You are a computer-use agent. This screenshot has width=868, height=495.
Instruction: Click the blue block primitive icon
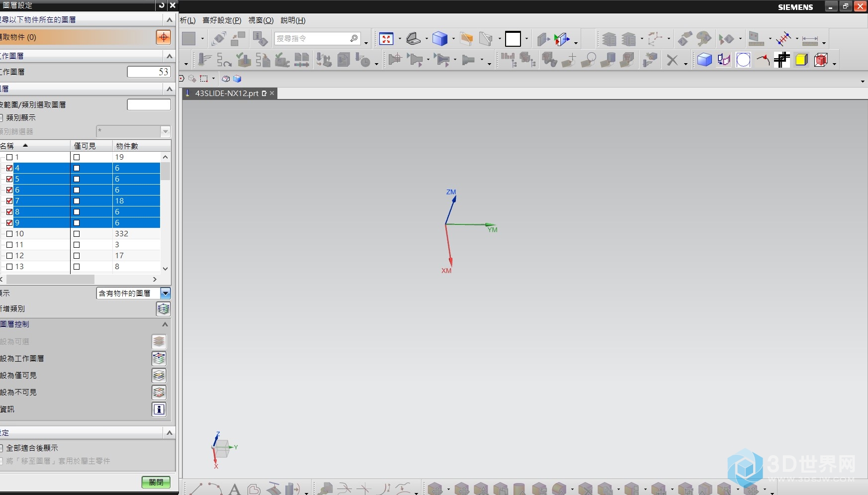[704, 60]
